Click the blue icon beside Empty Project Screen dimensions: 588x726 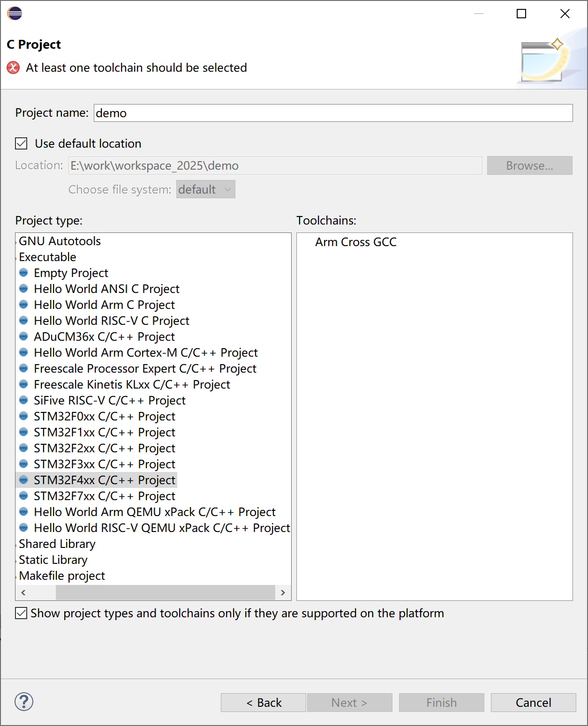[x=23, y=273]
